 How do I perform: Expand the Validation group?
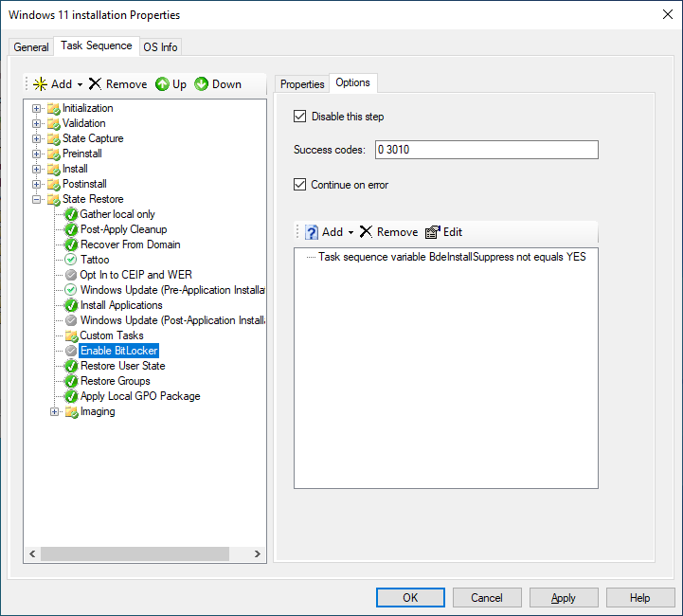(x=37, y=124)
